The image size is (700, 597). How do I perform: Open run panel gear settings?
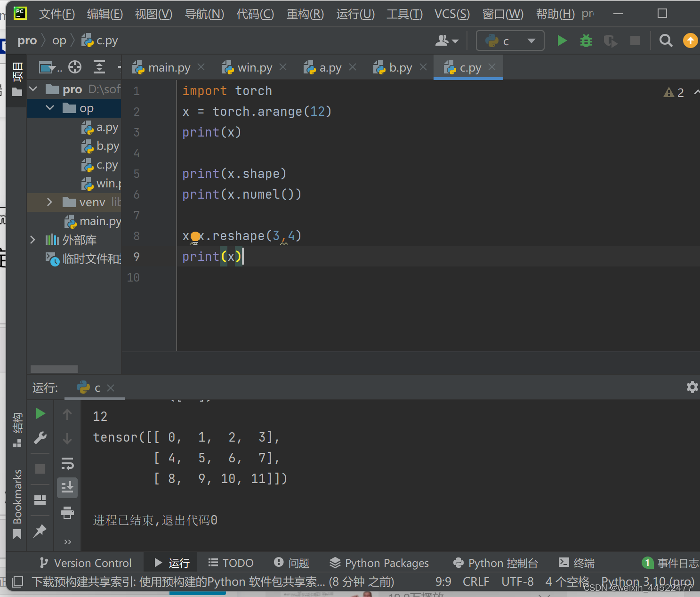692,387
